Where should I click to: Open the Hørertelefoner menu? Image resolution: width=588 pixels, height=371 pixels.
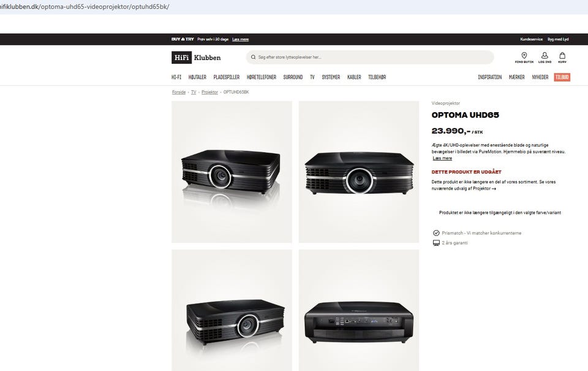click(x=262, y=77)
